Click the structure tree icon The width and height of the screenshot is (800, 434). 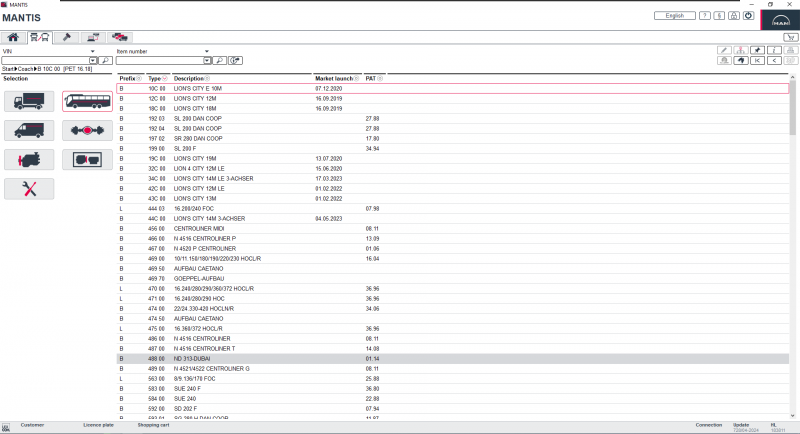coord(741,50)
